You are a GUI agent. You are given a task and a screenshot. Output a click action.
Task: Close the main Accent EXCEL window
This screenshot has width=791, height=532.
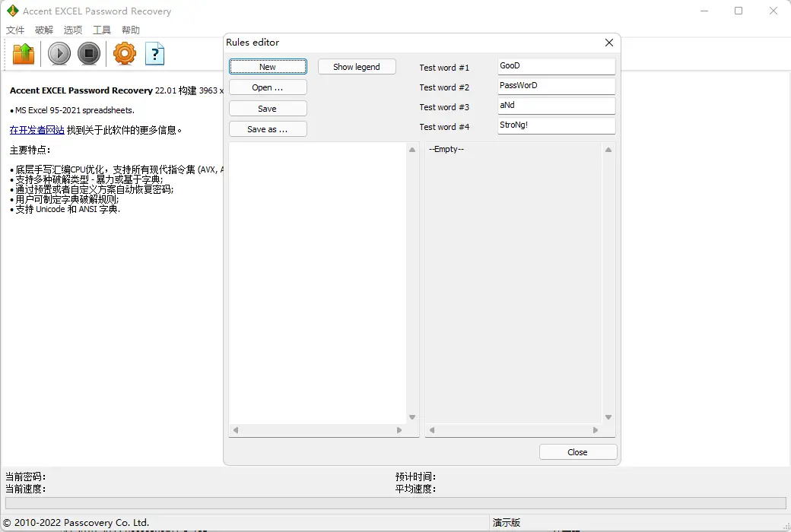774,11
